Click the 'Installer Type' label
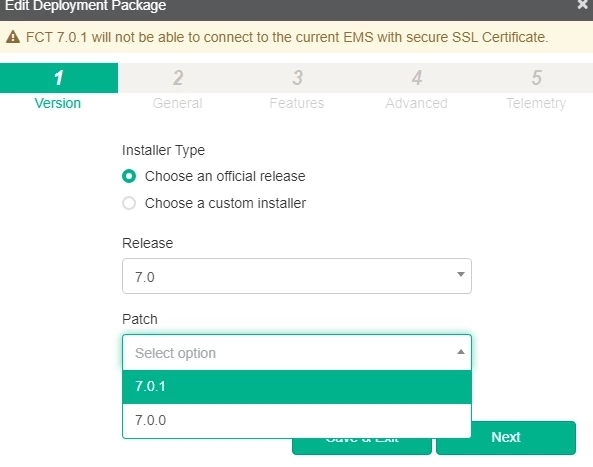This screenshot has height=467, width=593. pyautogui.click(x=163, y=150)
